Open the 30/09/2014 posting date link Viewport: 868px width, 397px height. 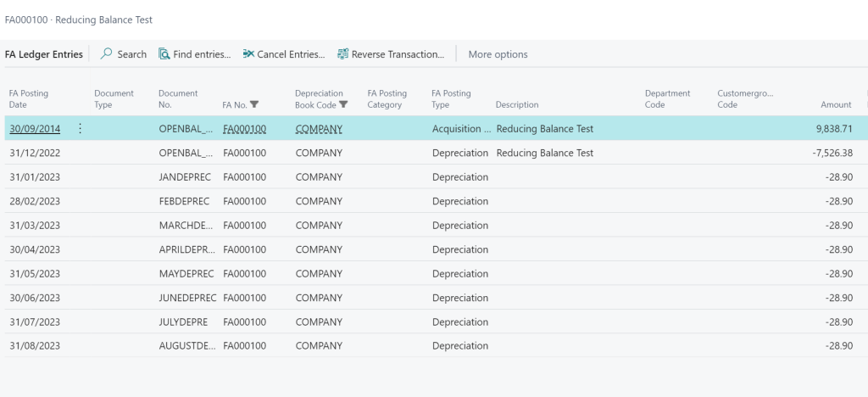tap(35, 129)
